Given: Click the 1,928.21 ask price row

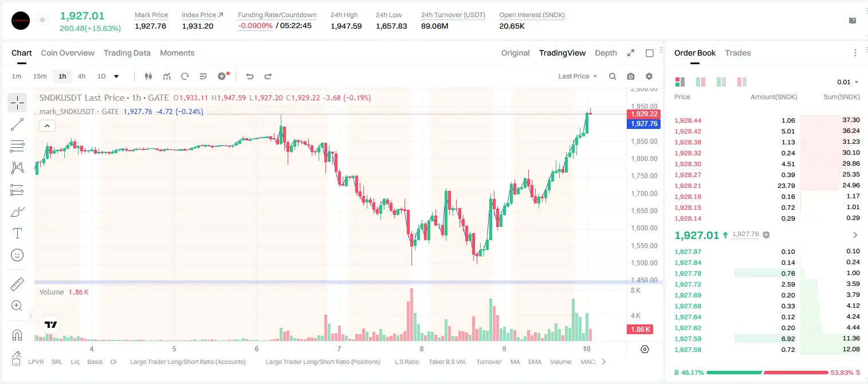Looking at the screenshot, I should (767, 186).
